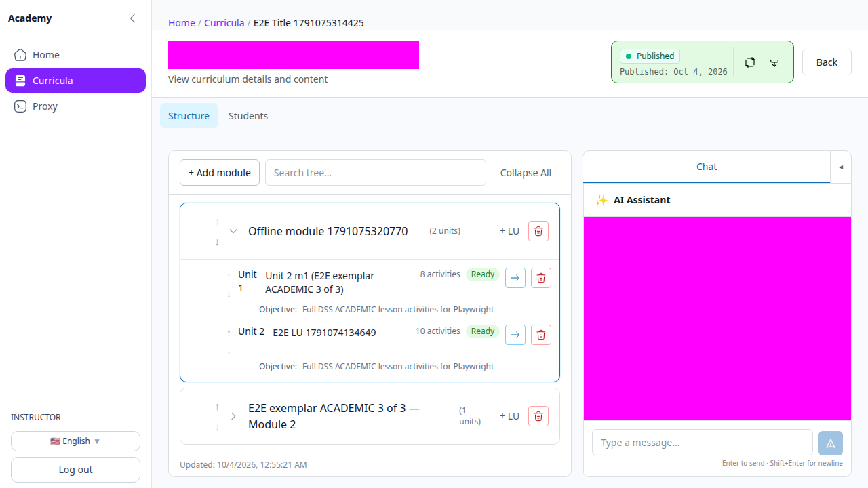Open E2E LU 1791074134649 with the arrow button

coord(515,335)
